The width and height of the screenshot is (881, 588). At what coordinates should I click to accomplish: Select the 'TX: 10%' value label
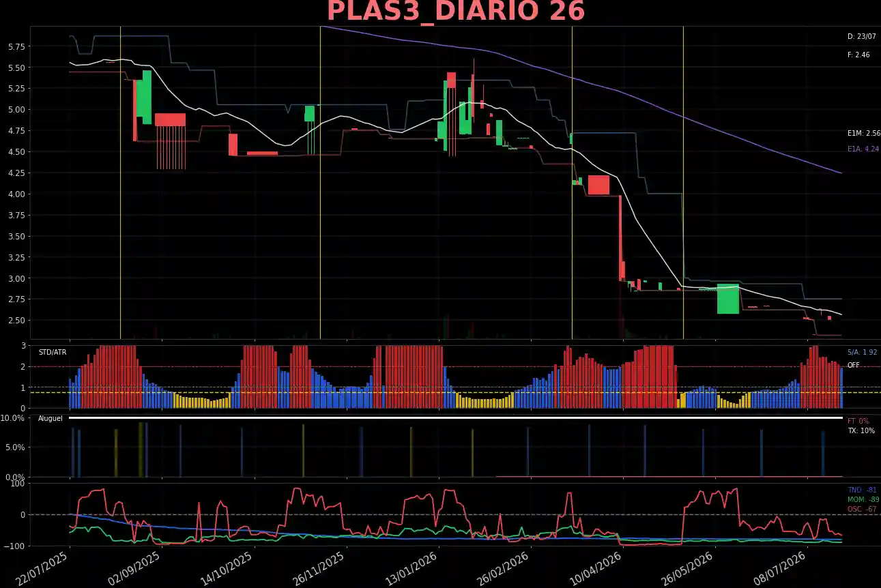coord(861,431)
